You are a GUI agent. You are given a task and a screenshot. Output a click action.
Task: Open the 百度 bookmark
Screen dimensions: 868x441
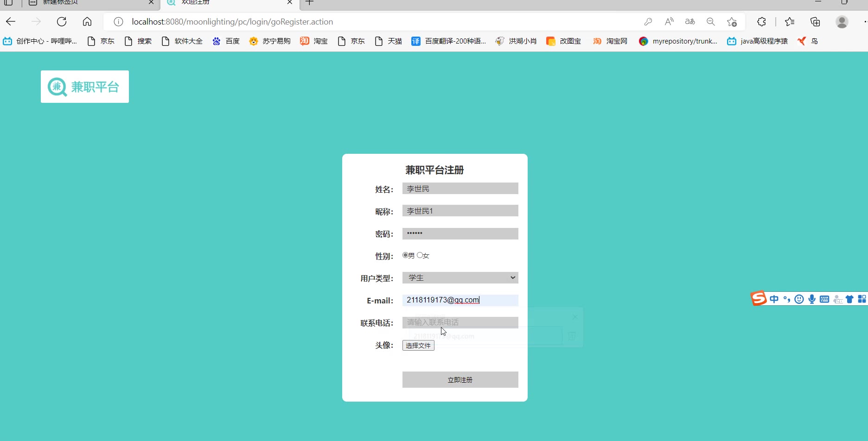coord(226,41)
